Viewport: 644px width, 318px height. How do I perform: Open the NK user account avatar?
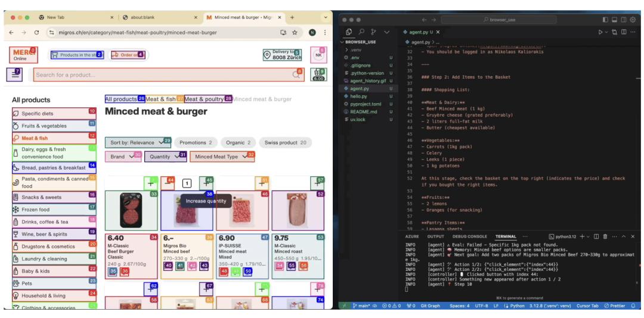(318, 55)
